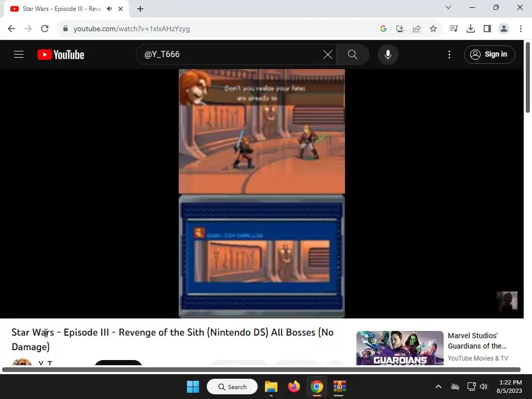Go to the YouTube home logo
The image size is (532, 399).
[x=61, y=54]
